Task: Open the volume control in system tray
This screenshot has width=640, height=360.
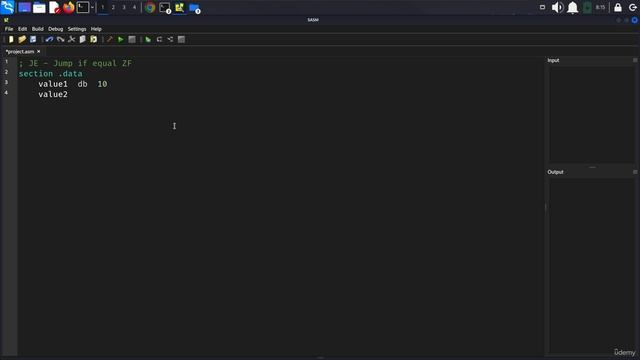Action: [x=557, y=7]
